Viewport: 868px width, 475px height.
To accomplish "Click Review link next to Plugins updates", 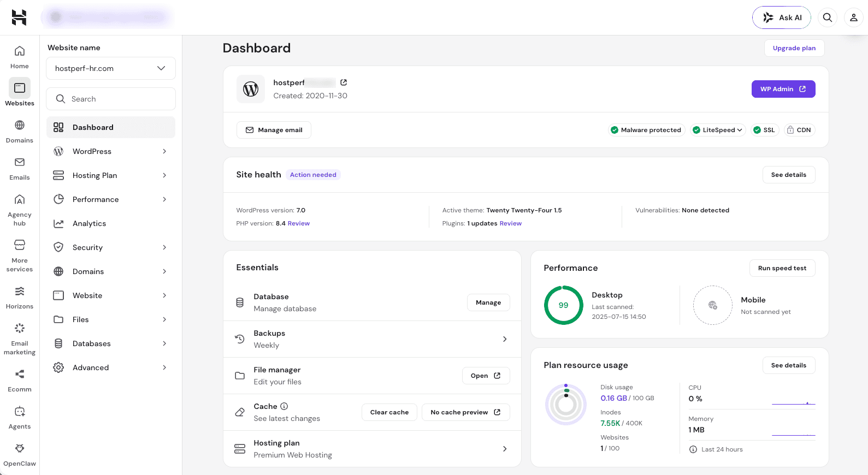I will pos(511,223).
